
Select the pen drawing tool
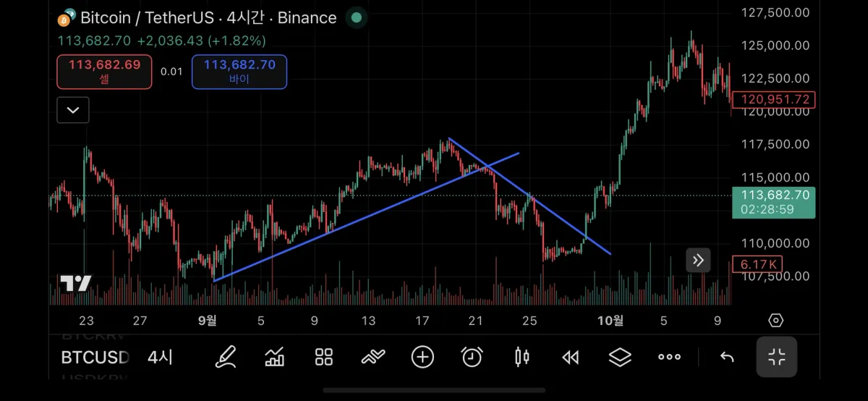click(x=226, y=357)
